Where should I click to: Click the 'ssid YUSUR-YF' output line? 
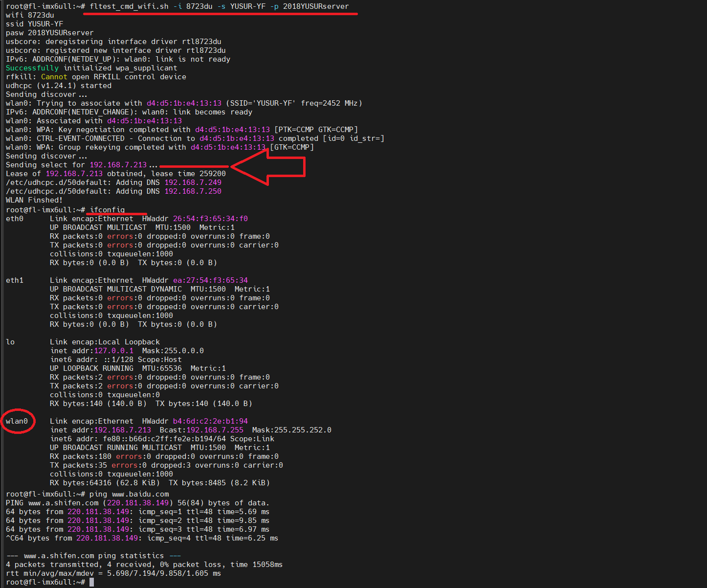tap(34, 24)
